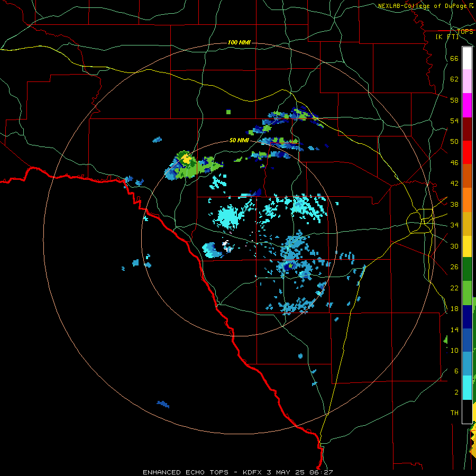
Task: Click the 10 legend value
Action: click(454, 350)
